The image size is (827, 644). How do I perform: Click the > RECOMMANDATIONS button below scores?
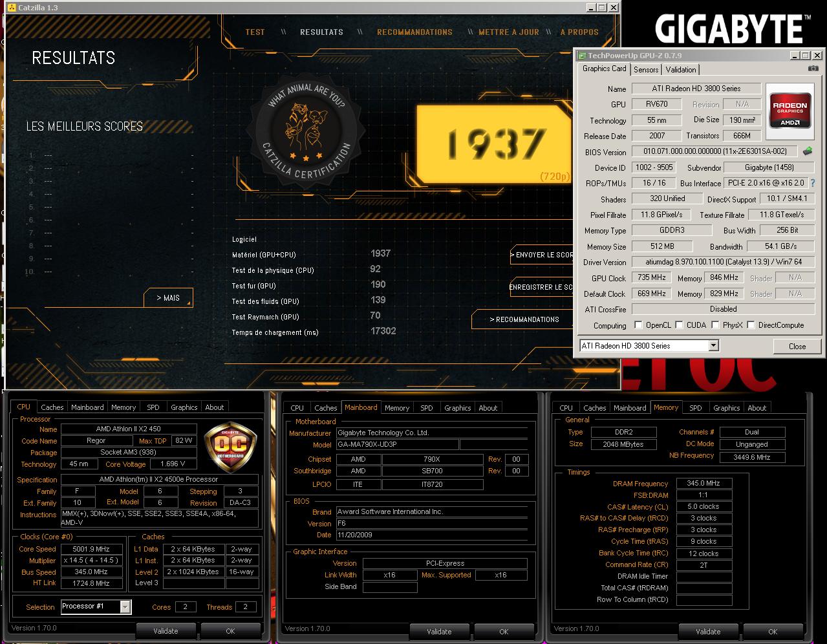click(x=524, y=319)
